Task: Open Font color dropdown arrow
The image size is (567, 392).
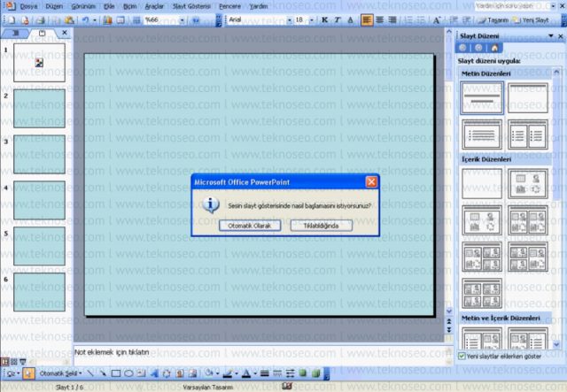Action: (255, 373)
